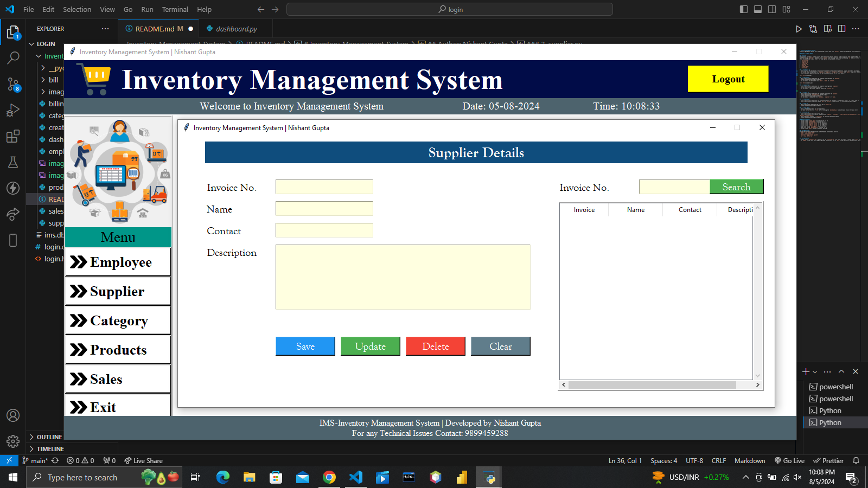This screenshot has height=488, width=868.
Task: Click the green Update button
Action: [371, 346]
